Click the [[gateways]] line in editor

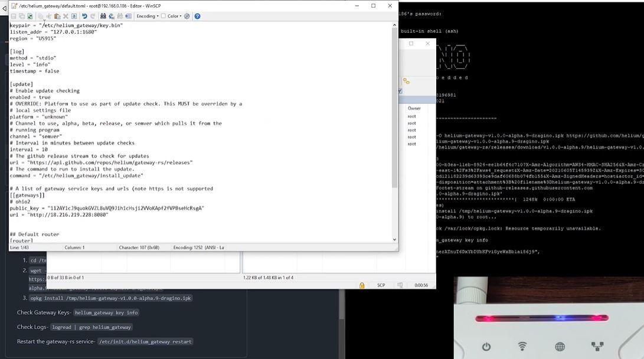[27, 195]
